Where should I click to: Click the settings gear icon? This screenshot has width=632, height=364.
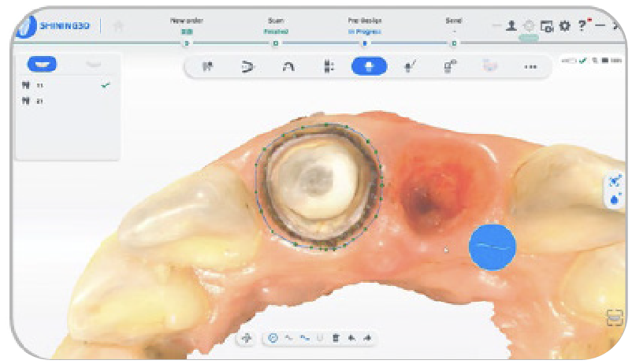pyautogui.click(x=564, y=26)
